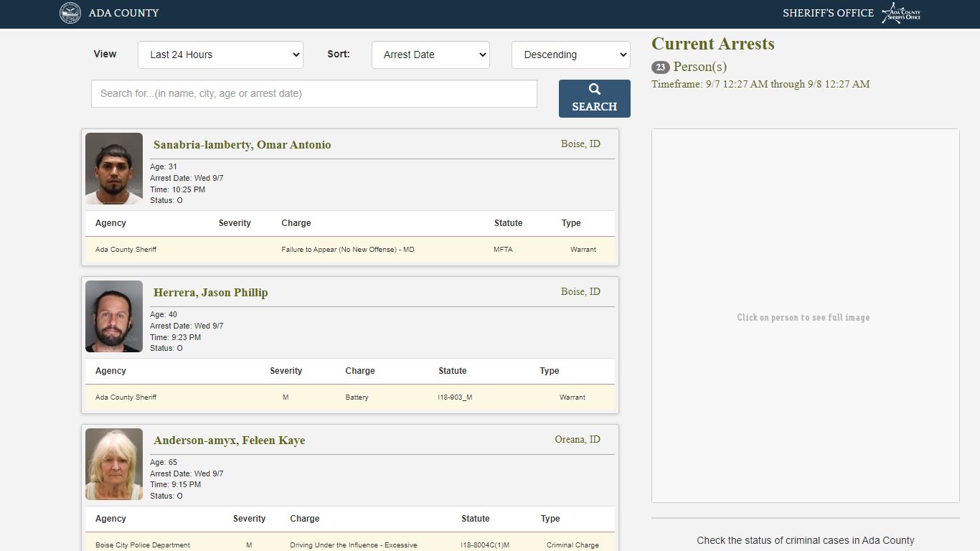Open Feleen Anderson-amyx's mugshot photo
Image resolution: width=980 pixels, height=551 pixels.
[x=114, y=464]
